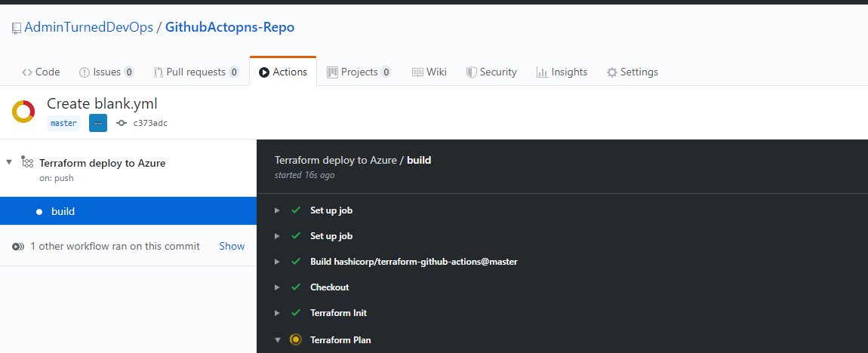
Task: Open the GithubActopns-Repo repository link
Action: 229,27
